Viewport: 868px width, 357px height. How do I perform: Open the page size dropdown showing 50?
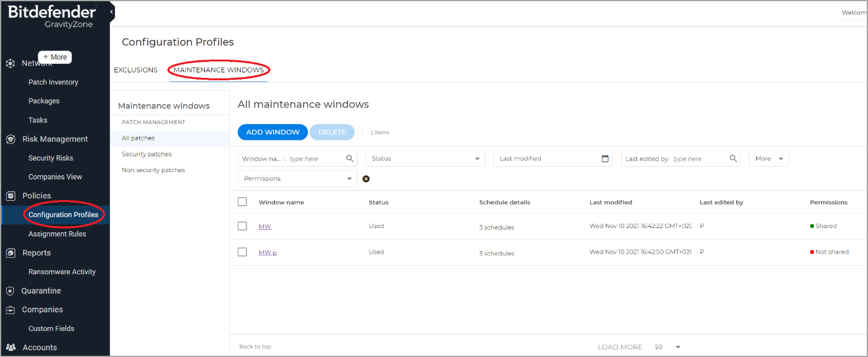[x=666, y=347]
